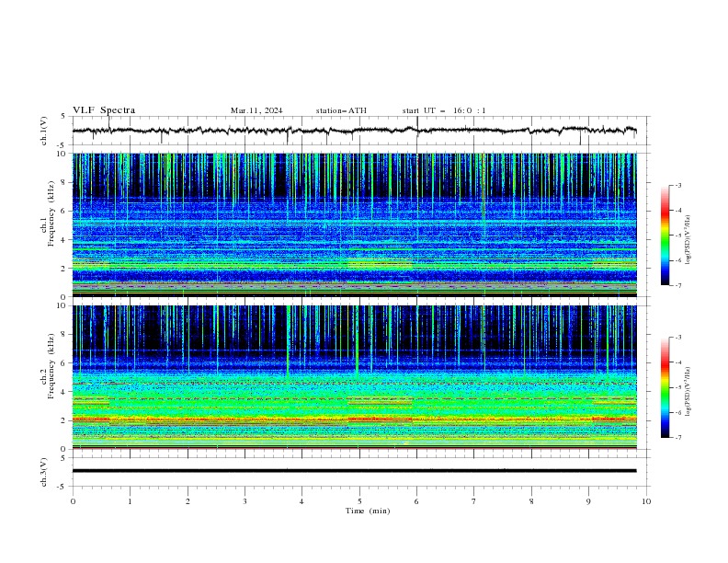Click the ch.1 "Frequency (kHz)" axis label
The image size is (728, 563).
[x=51, y=213]
